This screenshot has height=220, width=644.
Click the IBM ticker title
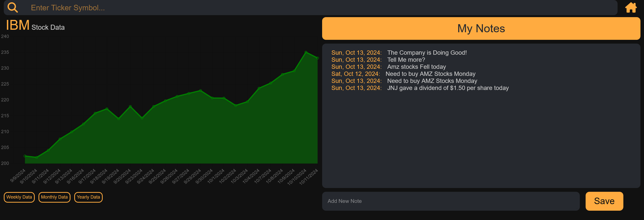point(18,25)
